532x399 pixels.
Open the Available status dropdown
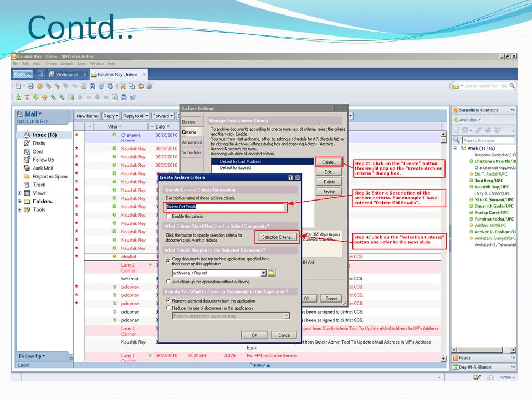tap(480, 120)
